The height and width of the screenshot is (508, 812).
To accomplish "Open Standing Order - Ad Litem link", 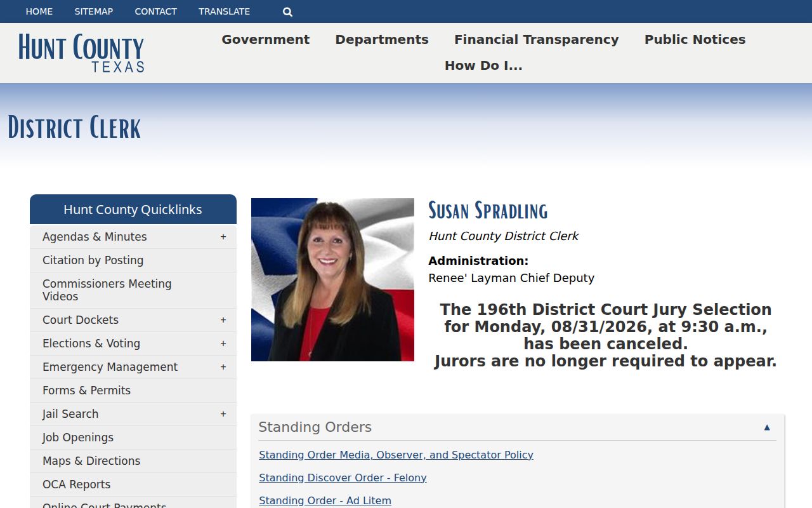I will 325,500.
